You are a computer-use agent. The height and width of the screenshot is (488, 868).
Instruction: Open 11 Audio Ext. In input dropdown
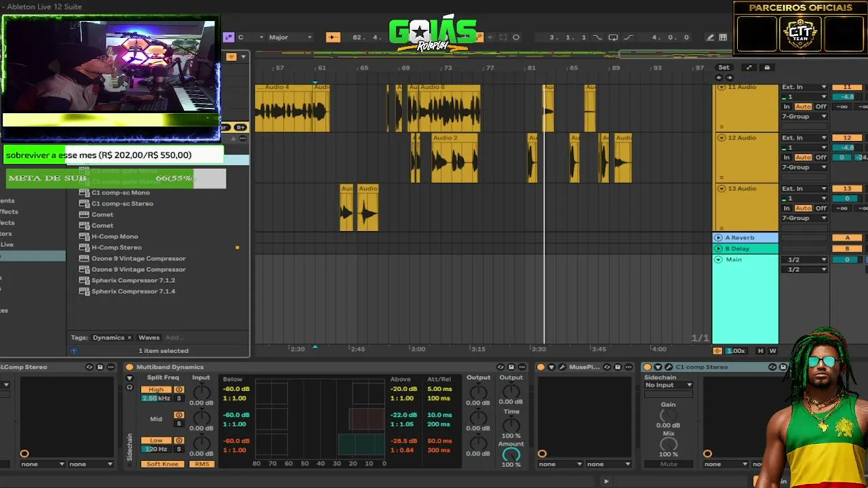tap(804, 87)
